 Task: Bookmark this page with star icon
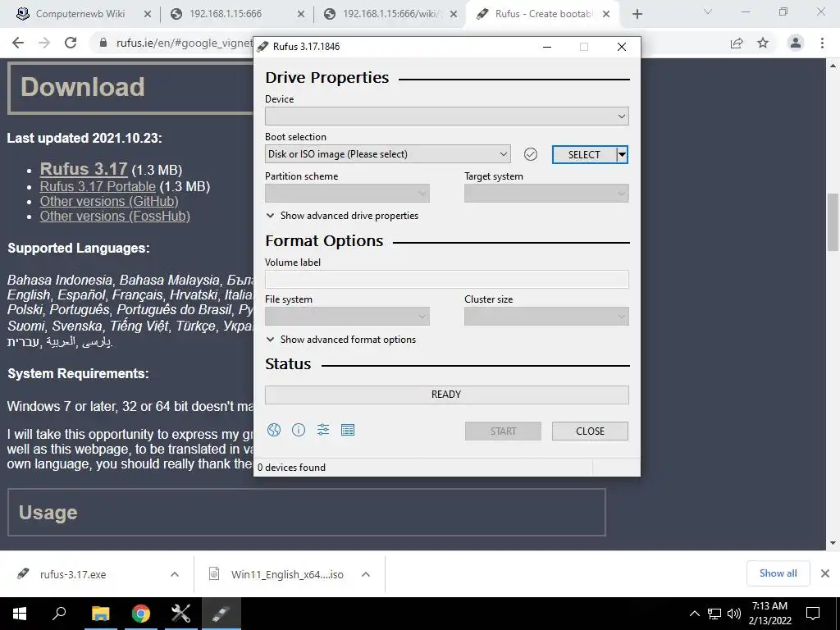(x=763, y=43)
